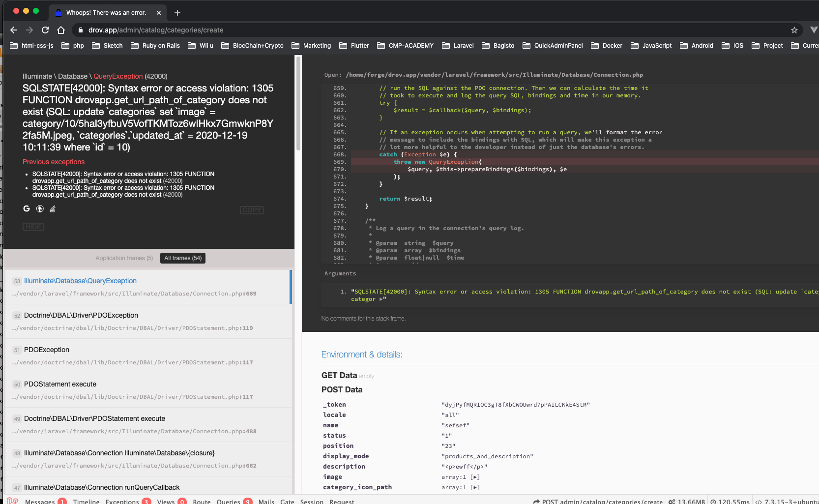Image resolution: width=819 pixels, height=504 pixels.
Task: Open the JavaScript bookmark folder
Action: pyautogui.click(x=651, y=46)
